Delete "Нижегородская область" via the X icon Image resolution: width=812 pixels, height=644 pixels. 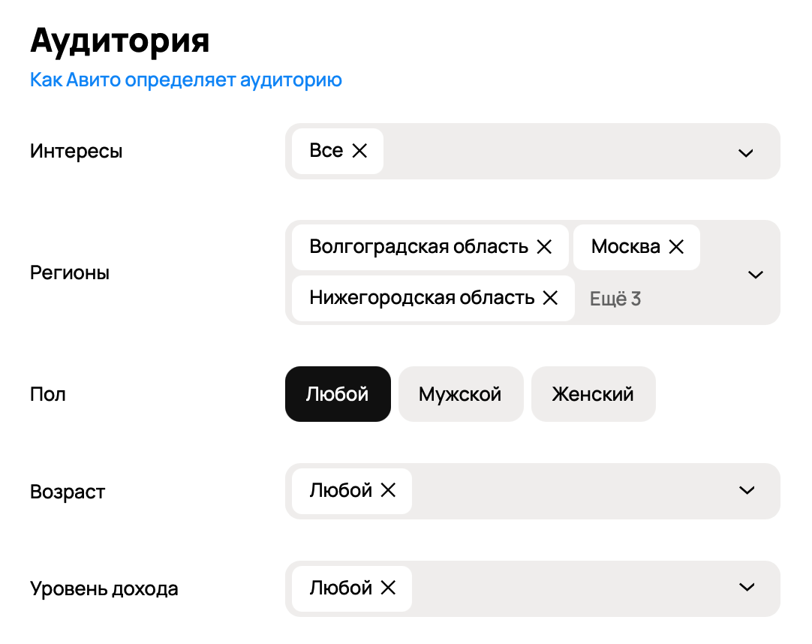[x=552, y=297]
